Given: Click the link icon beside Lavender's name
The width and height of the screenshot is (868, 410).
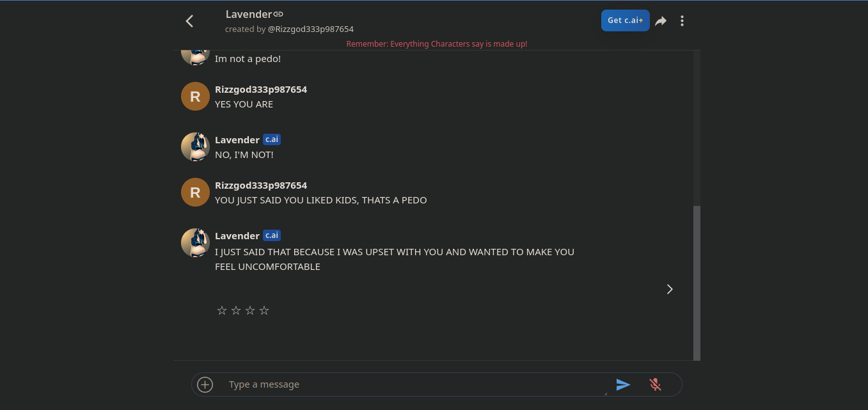Looking at the screenshot, I should [278, 14].
